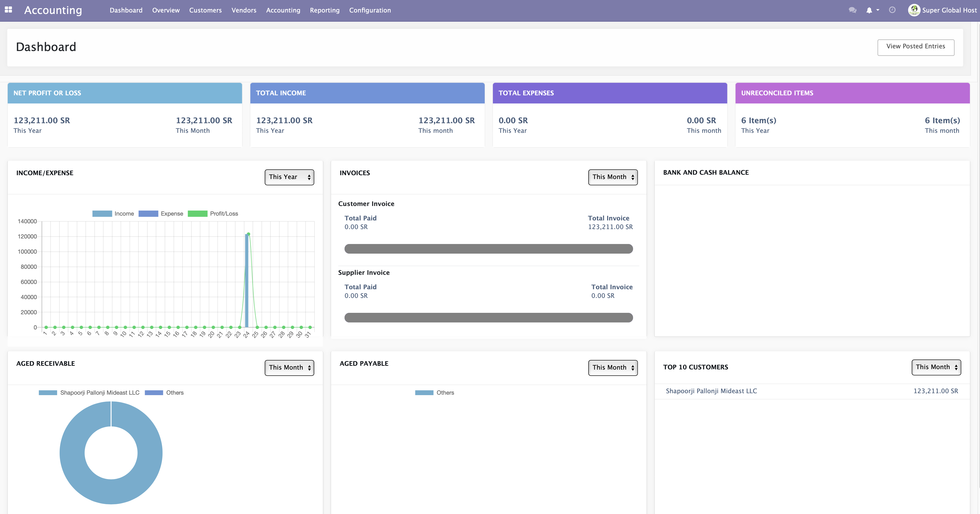The height and width of the screenshot is (514, 980).
Task: Open the Aged Receivable period dropdown
Action: coord(289,367)
